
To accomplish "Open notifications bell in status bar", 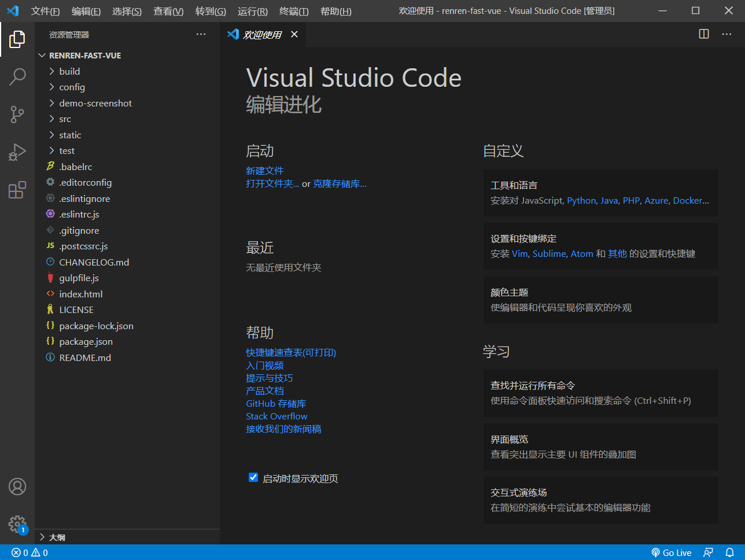I will tap(730, 552).
